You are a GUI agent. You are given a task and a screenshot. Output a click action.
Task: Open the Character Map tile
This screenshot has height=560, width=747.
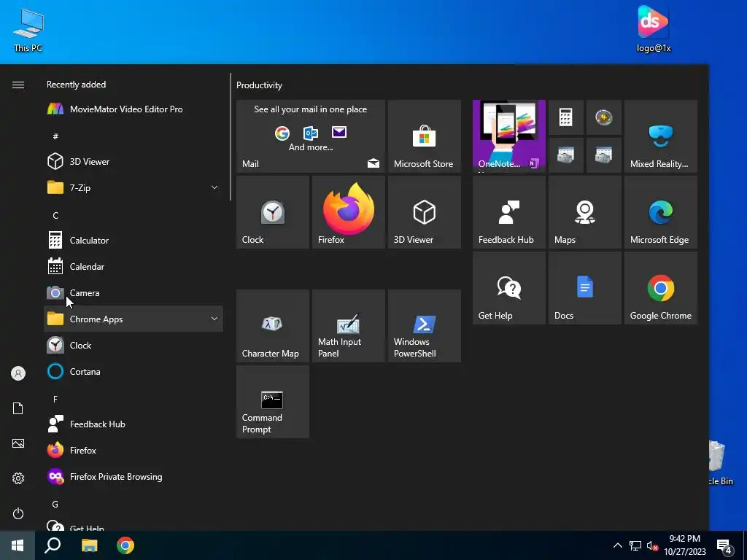[x=273, y=326]
